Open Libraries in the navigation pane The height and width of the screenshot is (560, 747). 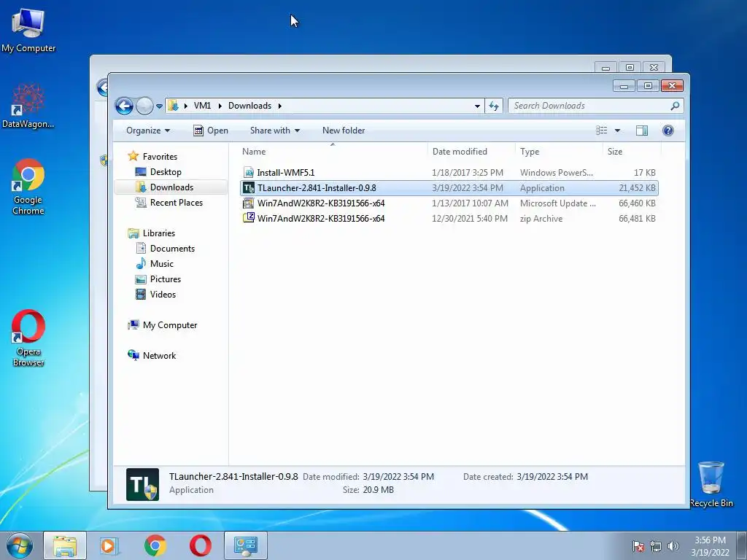pos(158,233)
